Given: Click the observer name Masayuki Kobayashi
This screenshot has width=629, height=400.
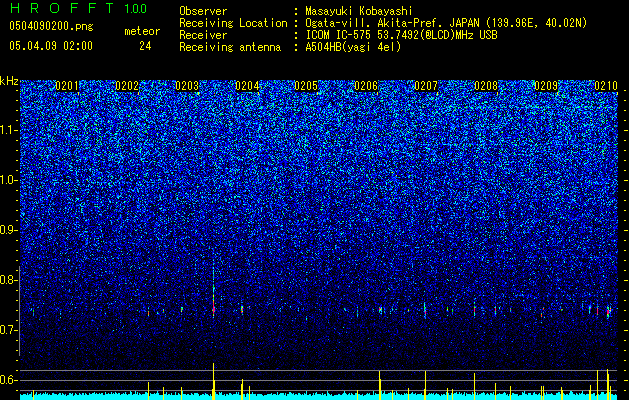Looking at the screenshot, I should tap(359, 12).
